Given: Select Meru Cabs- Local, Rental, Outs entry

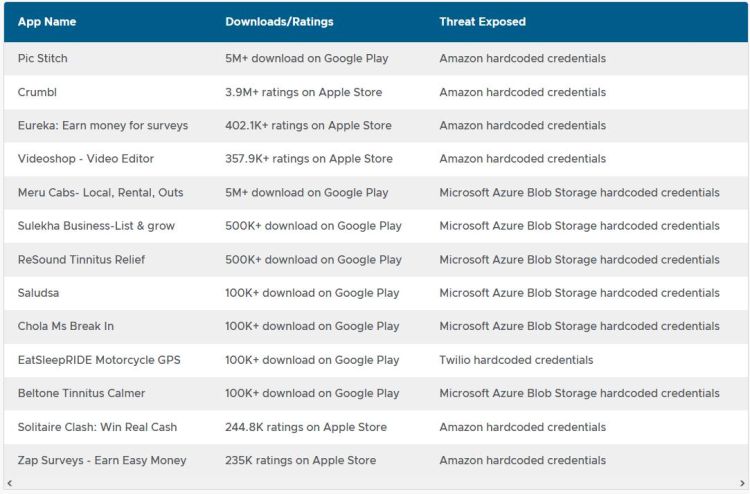Looking at the screenshot, I should click(100, 192).
